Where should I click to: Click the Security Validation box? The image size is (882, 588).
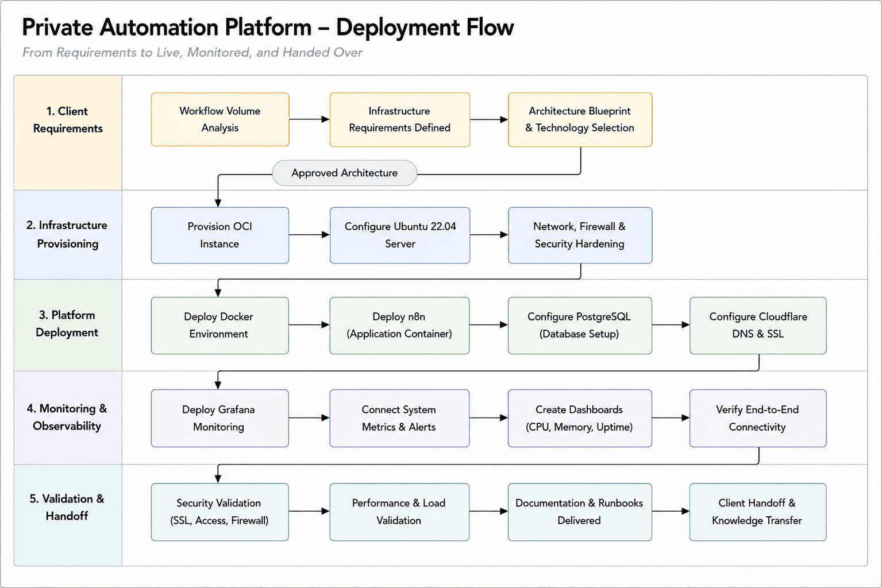coord(220,512)
